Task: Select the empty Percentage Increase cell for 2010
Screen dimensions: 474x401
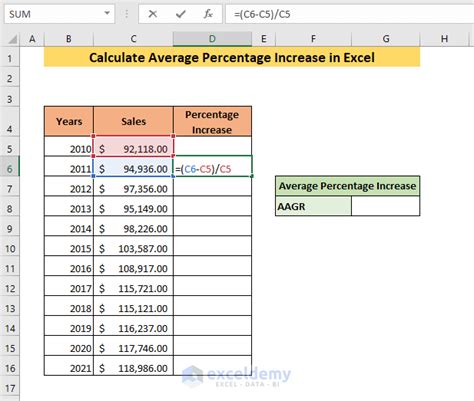Action: [x=212, y=147]
